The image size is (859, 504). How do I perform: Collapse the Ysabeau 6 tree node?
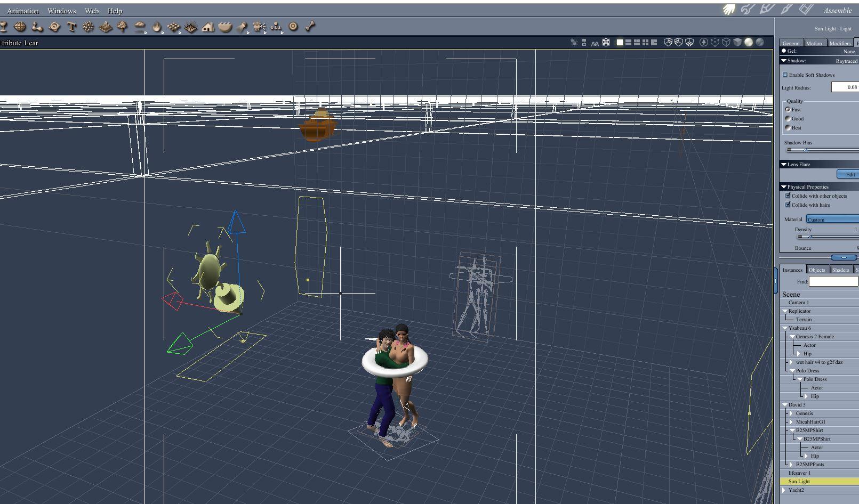point(785,328)
